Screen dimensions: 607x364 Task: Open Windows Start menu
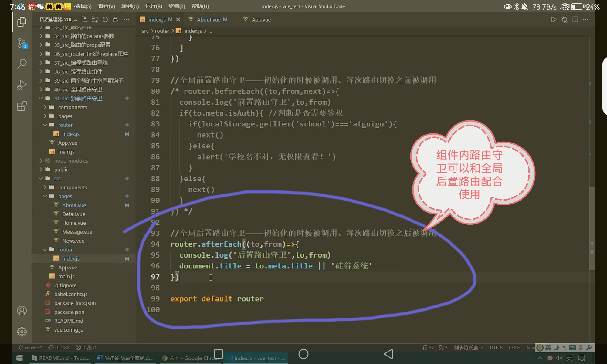(19, 358)
